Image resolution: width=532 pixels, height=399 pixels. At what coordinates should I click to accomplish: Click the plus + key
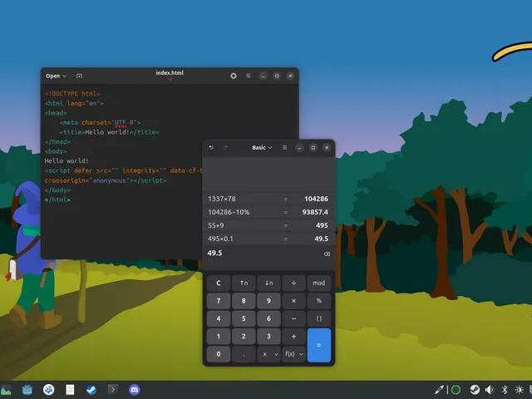click(x=293, y=336)
